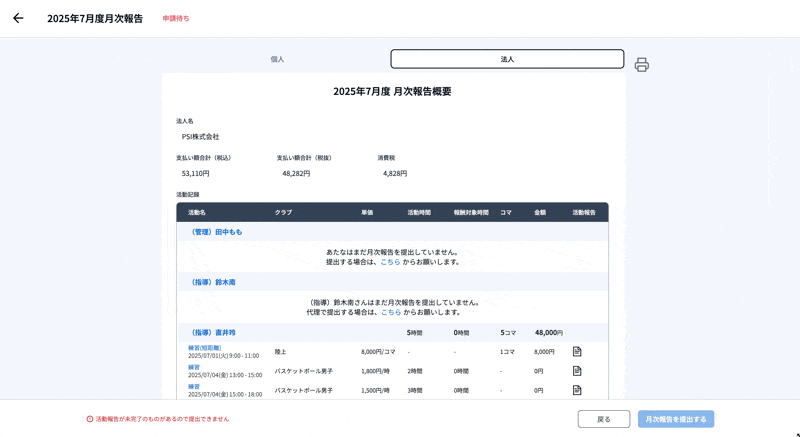Image resolution: width=800 pixels, height=437 pixels.
Task: Click the back arrow icon
Action: coord(18,18)
